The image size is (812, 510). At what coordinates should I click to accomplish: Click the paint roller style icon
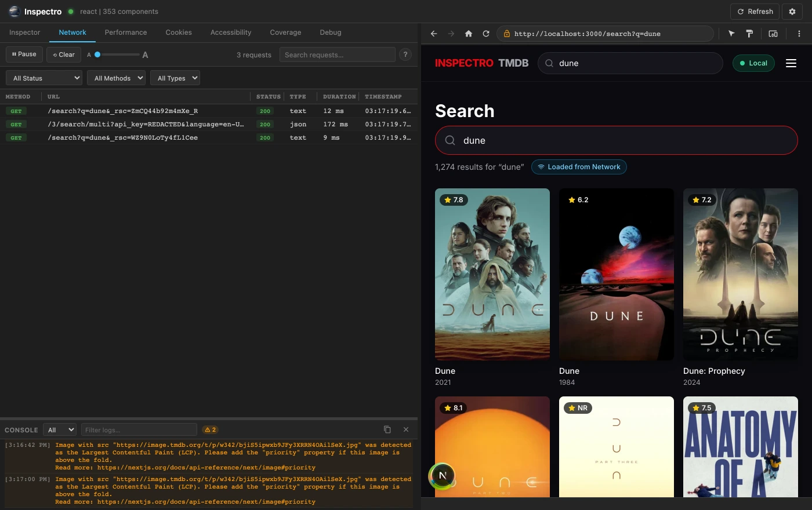tap(749, 34)
